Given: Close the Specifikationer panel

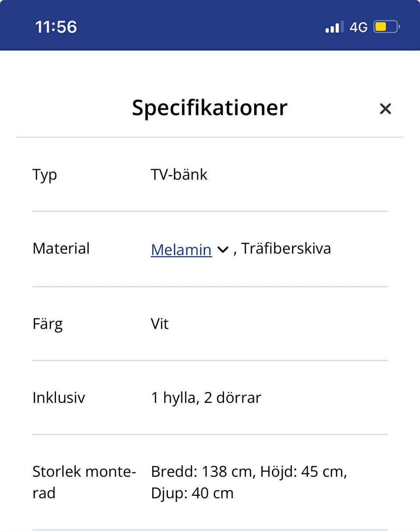Looking at the screenshot, I should [x=385, y=108].
